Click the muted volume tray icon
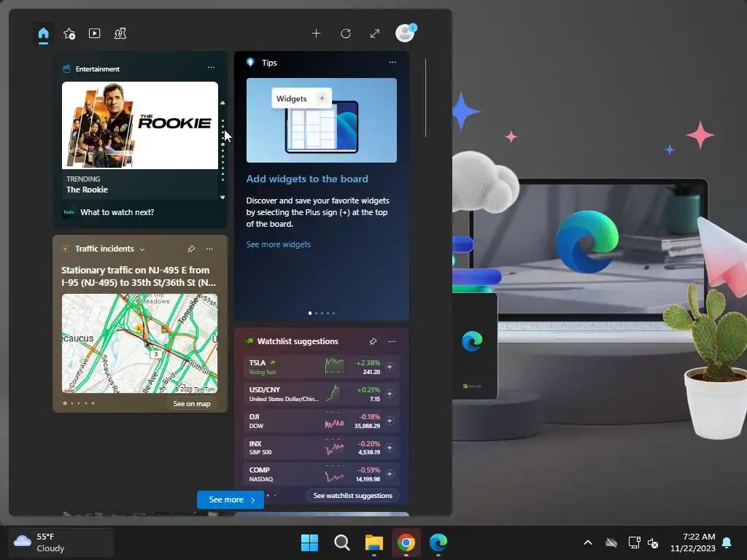The width and height of the screenshot is (747, 560). (x=653, y=542)
